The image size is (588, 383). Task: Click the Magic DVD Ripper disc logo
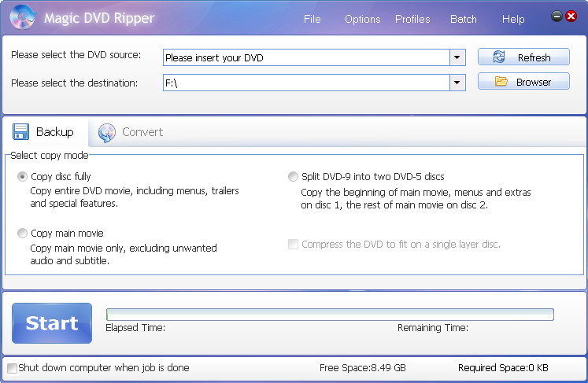(x=23, y=17)
